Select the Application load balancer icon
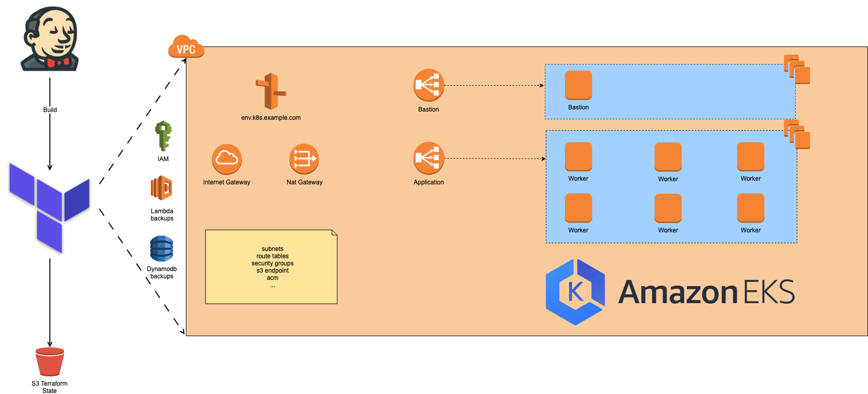Screen dimensions: 868x394 click(x=429, y=159)
